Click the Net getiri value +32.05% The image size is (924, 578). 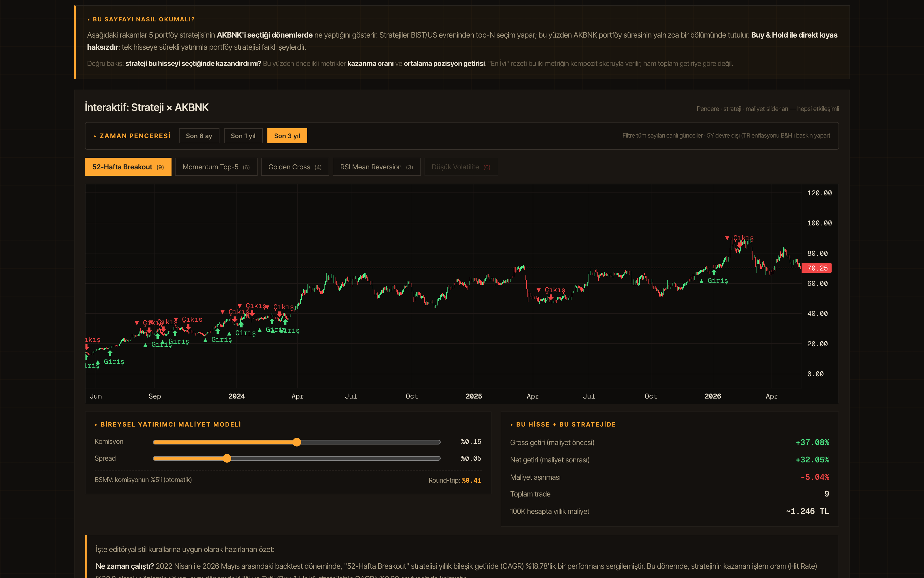pyautogui.click(x=812, y=460)
